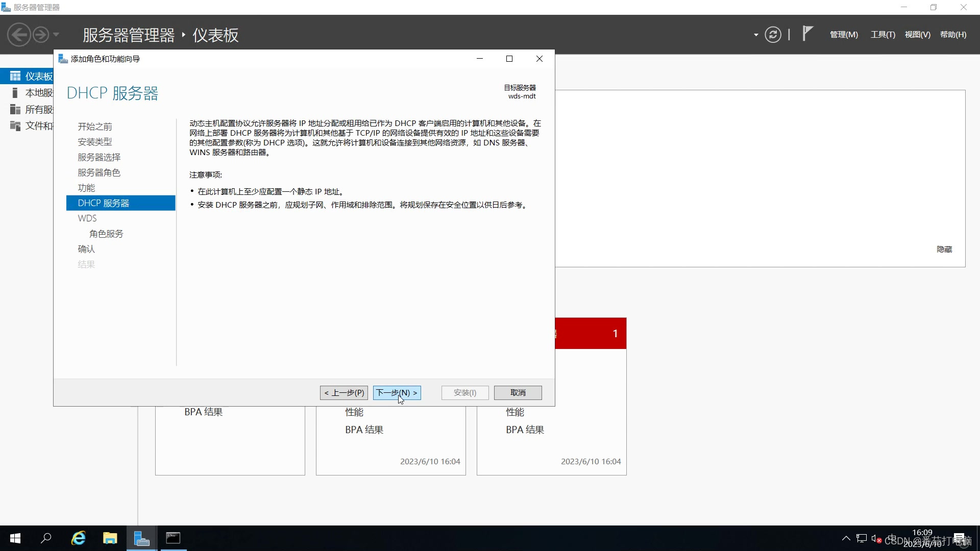Go to 角色服务 wizard sub-step
This screenshot has width=980, height=551.
click(106, 234)
